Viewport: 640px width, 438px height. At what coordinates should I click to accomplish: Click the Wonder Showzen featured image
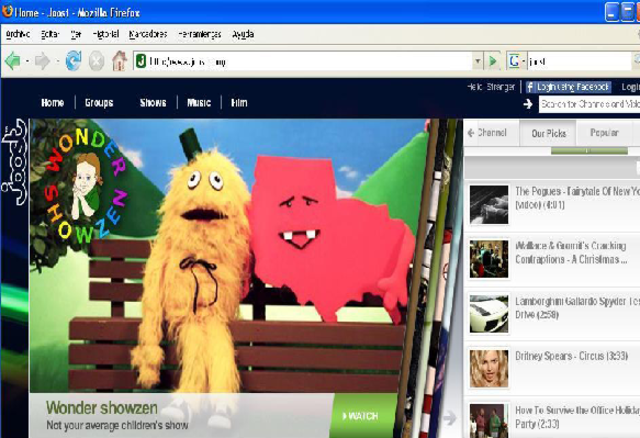click(229, 256)
